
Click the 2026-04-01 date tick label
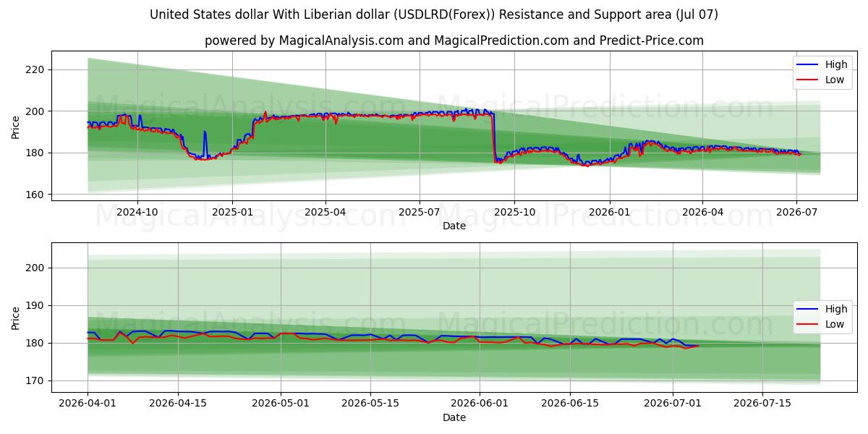(x=88, y=404)
